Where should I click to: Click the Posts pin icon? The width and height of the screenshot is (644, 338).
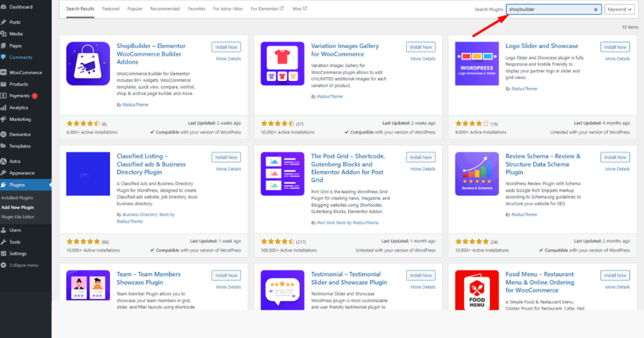coord(4,22)
